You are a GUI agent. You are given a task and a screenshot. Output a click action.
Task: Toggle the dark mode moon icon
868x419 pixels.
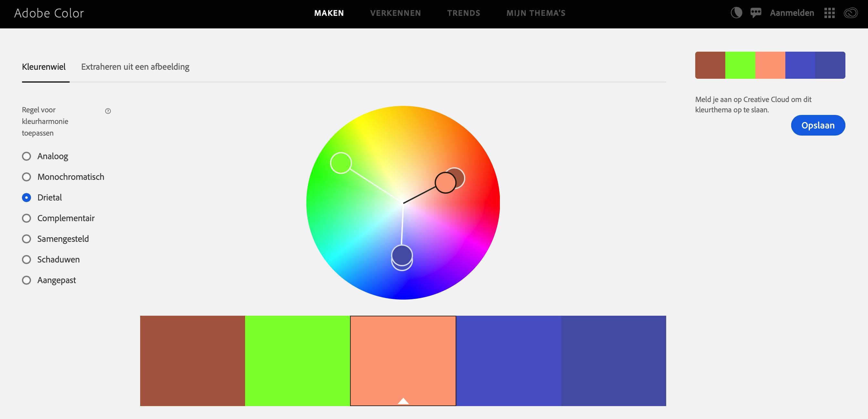pyautogui.click(x=736, y=13)
